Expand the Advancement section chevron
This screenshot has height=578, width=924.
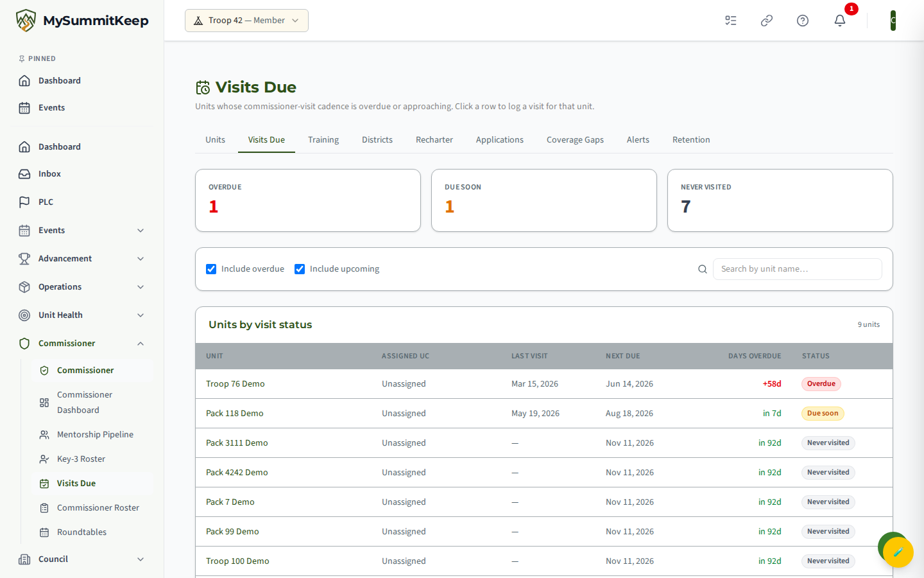(141, 259)
